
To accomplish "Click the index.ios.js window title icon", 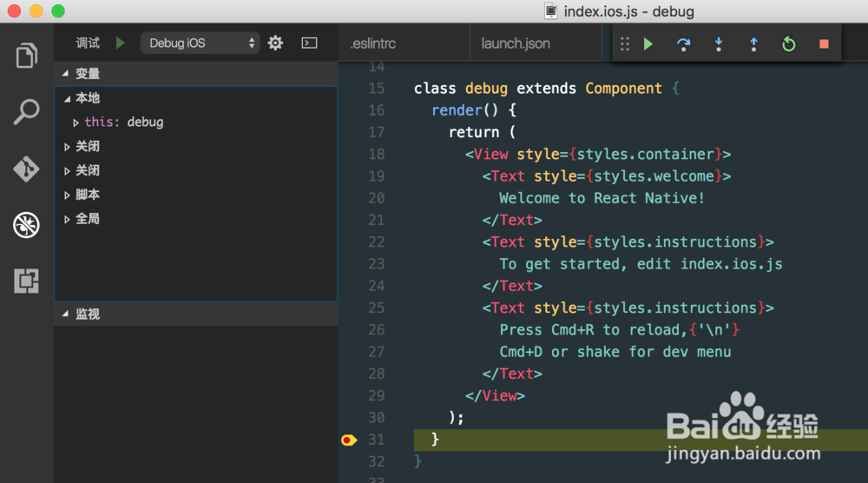I will click(x=551, y=11).
